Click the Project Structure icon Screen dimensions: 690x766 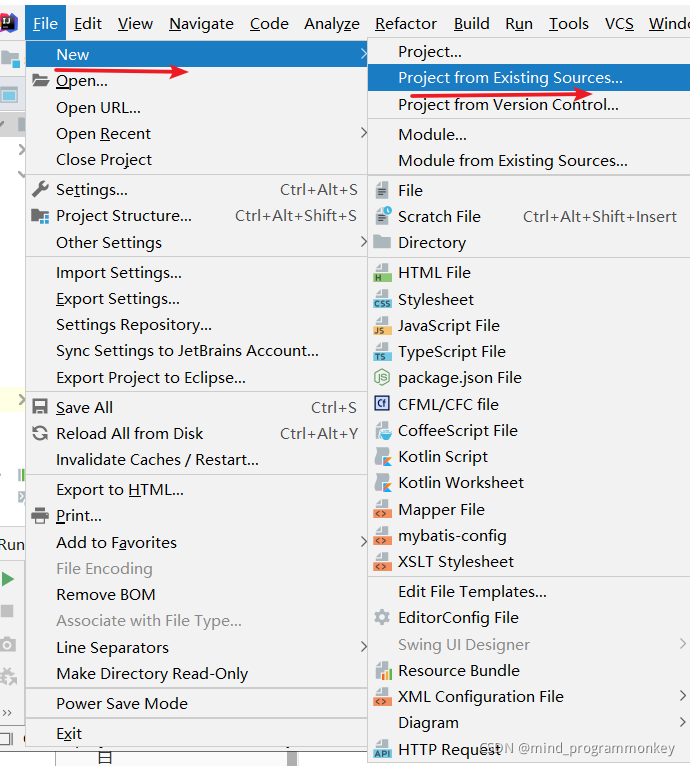(40, 215)
